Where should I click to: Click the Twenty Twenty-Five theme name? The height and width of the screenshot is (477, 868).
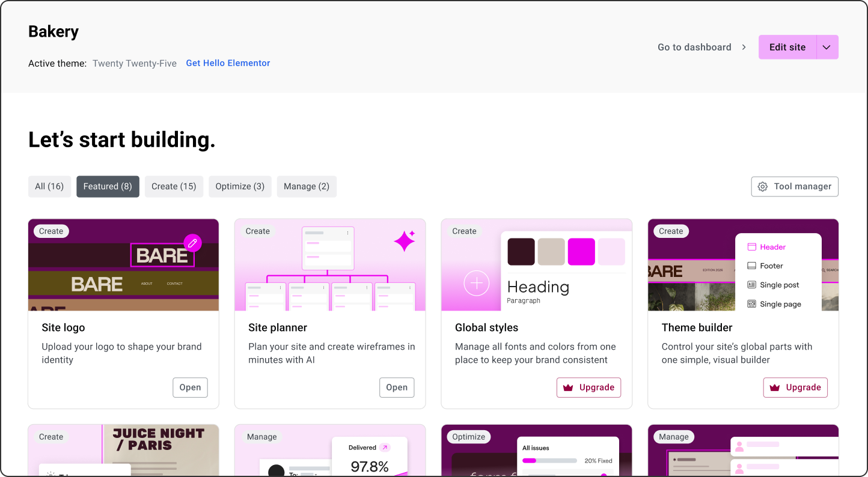pos(135,63)
